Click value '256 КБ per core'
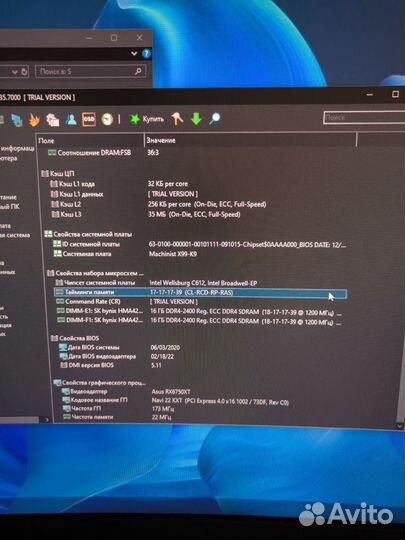 [x=169, y=204]
